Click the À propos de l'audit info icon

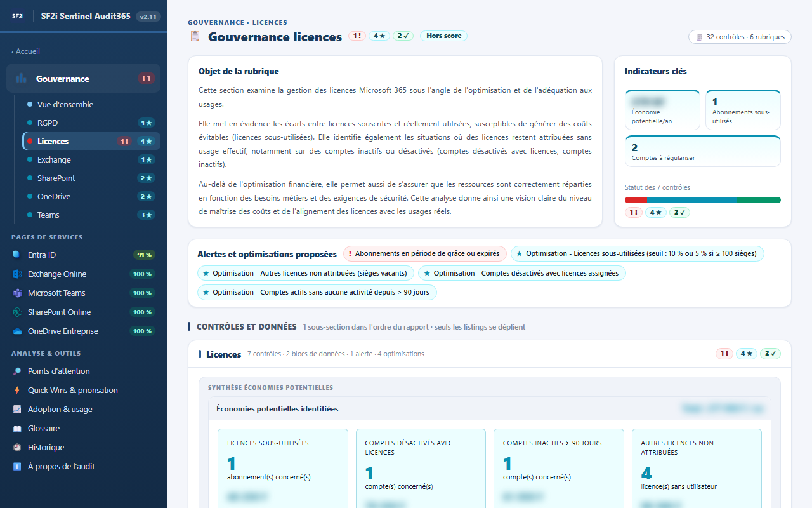coord(17,466)
